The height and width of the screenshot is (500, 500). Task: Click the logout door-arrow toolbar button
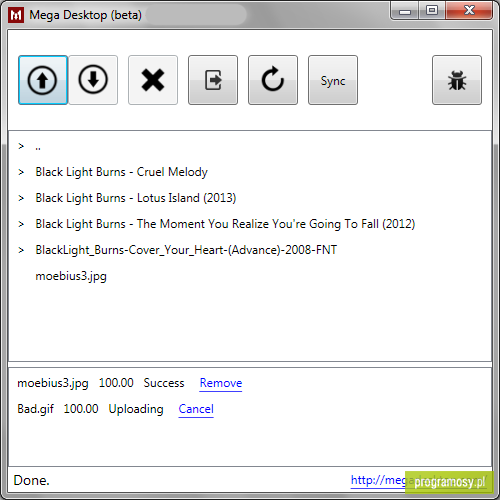point(213,80)
